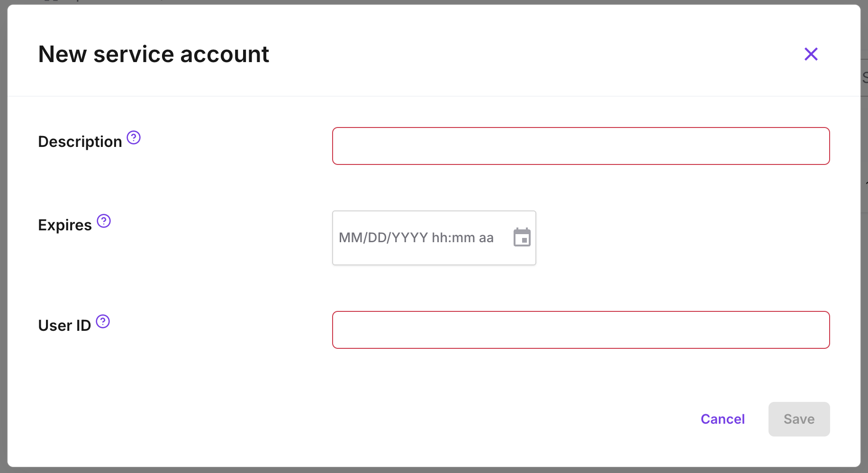This screenshot has height=473, width=868.
Task: Focus the empty Description input outlined in red
Action: click(581, 146)
